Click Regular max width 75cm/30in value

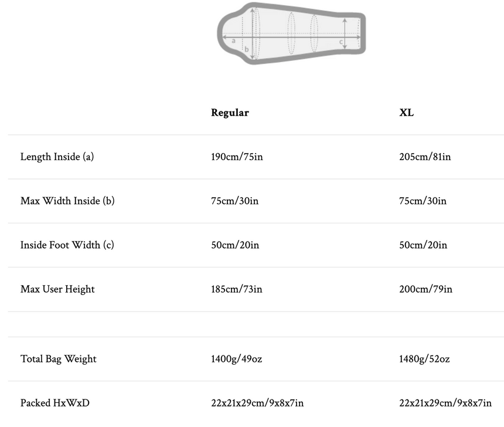tap(234, 201)
